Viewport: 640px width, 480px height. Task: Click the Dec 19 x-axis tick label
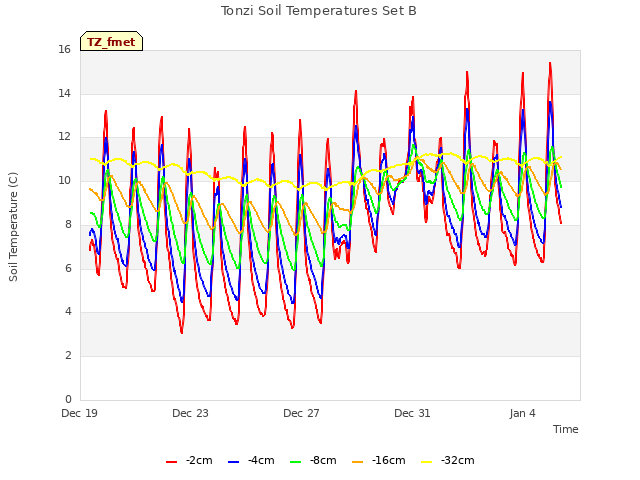pos(80,413)
